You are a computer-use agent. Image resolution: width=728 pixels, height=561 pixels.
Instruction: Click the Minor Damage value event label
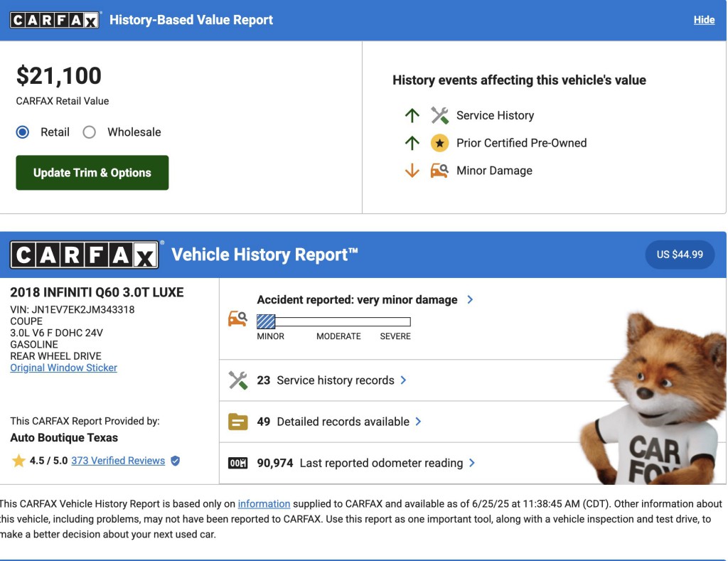click(495, 171)
